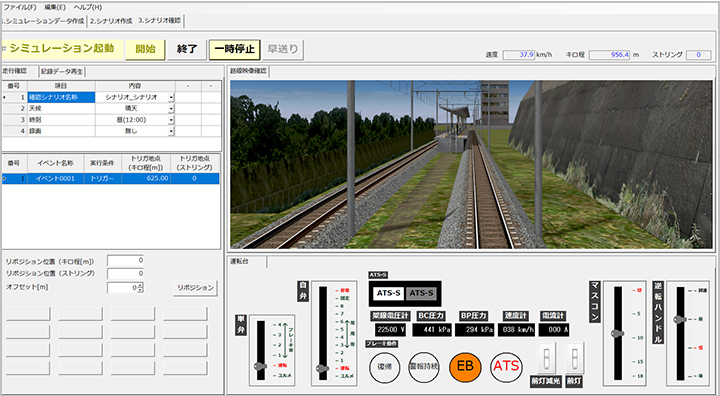The width and height of the screenshot is (720, 396).
Task: Click the 早送り fast-forward button
Action: [x=283, y=49]
